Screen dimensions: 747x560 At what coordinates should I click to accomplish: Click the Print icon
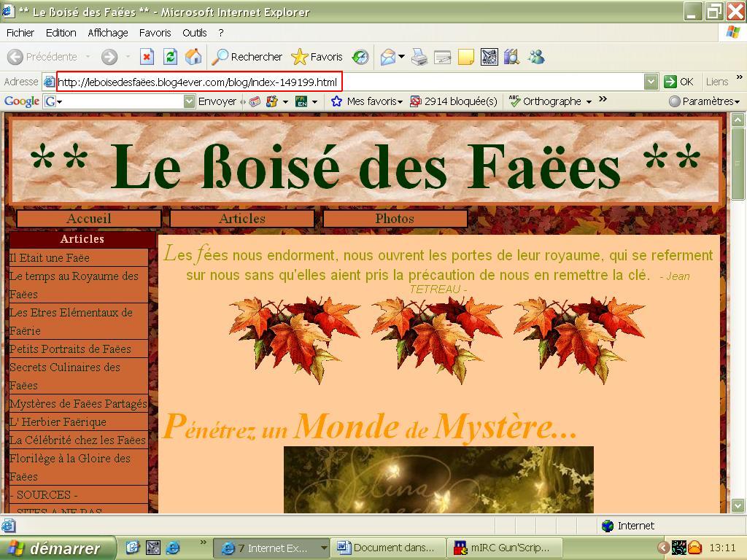pos(419,57)
